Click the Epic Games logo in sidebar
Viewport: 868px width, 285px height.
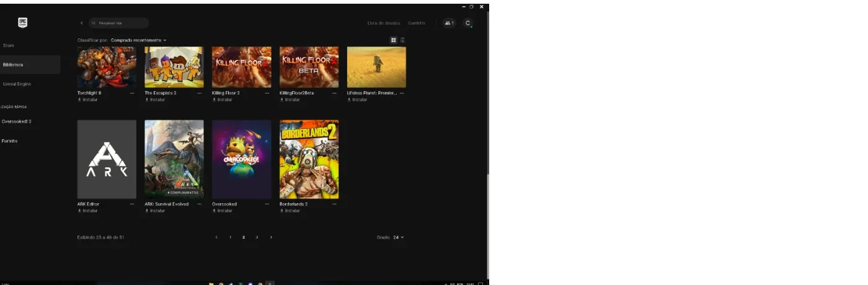[x=23, y=22]
